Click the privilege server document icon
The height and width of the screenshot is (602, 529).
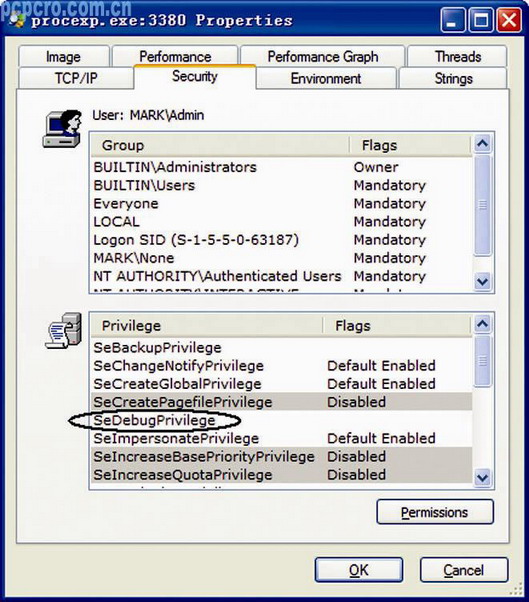click(63, 331)
